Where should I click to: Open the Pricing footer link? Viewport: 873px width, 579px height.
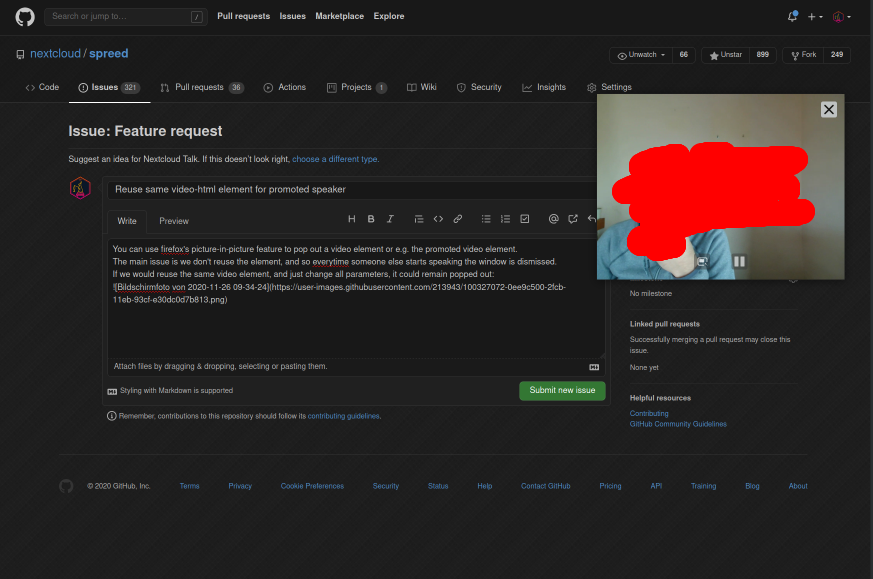click(610, 486)
